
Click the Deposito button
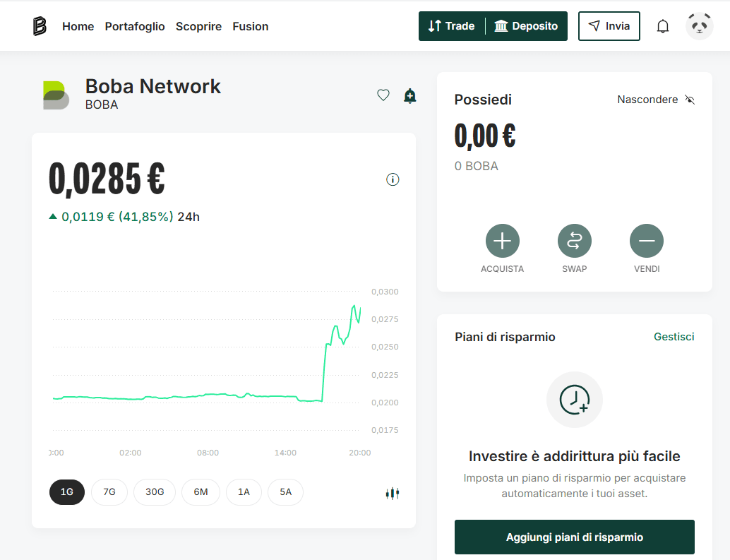click(527, 26)
